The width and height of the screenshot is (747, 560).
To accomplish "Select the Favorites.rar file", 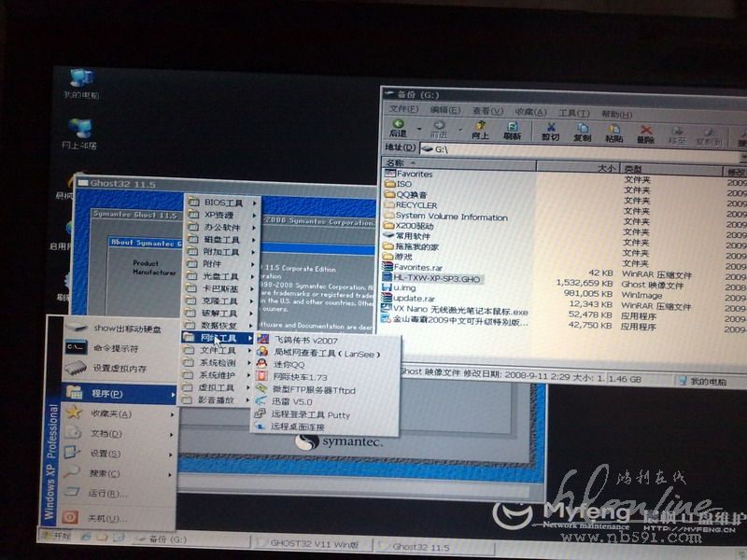I will tap(413, 268).
